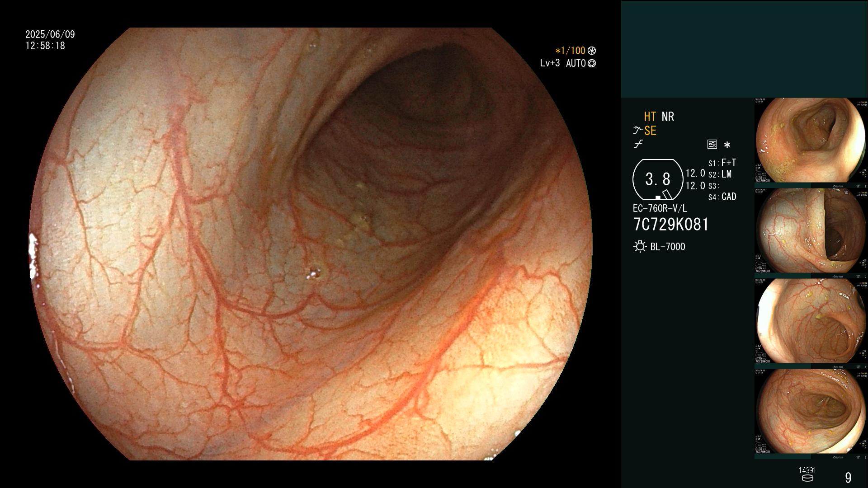The width and height of the screenshot is (868, 488).
Task: Click the tone curve icon below SE
Action: pos(638,144)
